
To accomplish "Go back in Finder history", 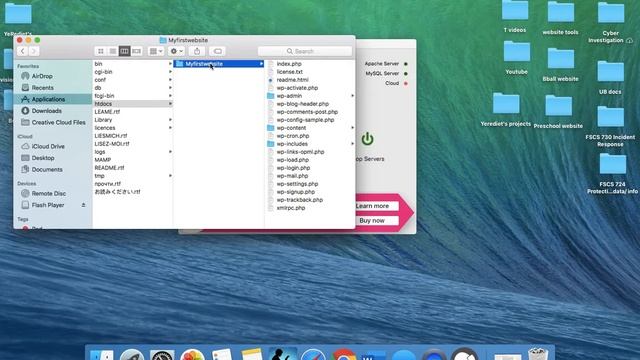I will 23,51.
